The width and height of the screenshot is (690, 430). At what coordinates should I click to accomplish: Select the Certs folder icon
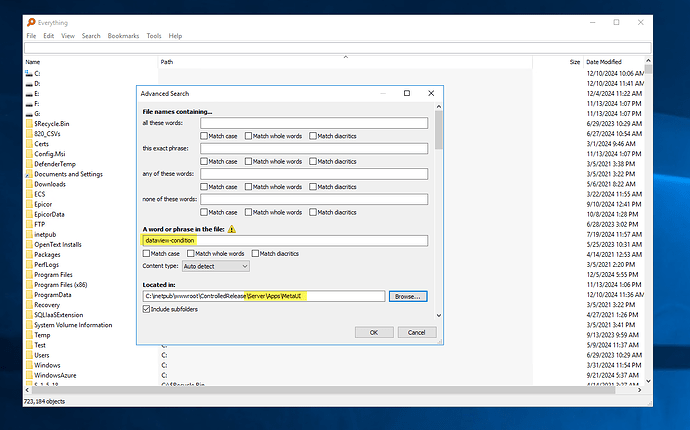tap(29, 144)
